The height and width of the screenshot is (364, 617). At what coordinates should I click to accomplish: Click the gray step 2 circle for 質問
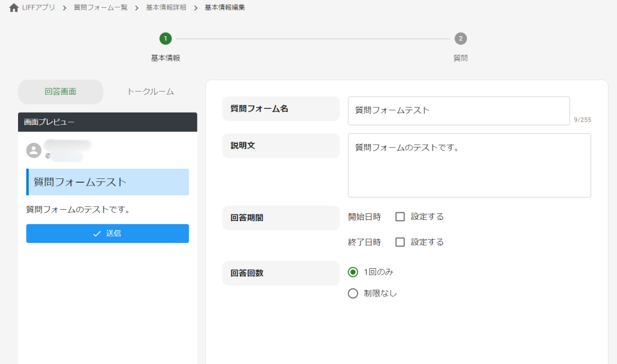(x=460, y=38)
